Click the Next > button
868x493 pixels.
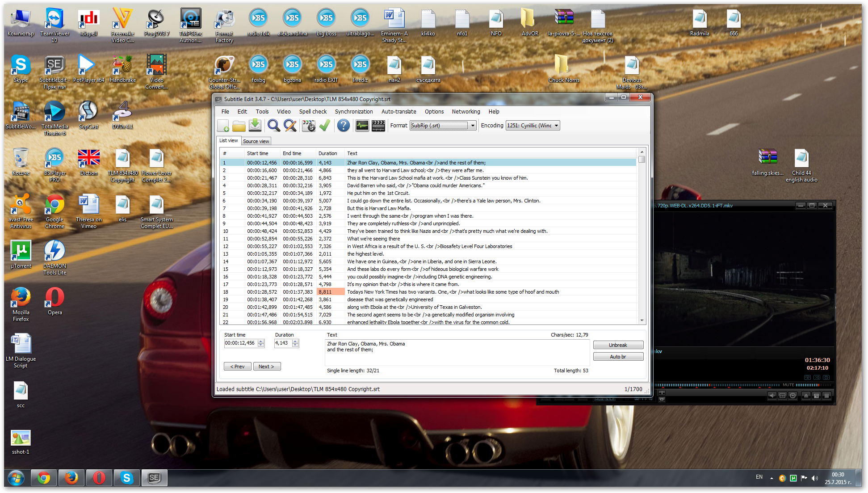pyautogui.click(x=267, y=367)
